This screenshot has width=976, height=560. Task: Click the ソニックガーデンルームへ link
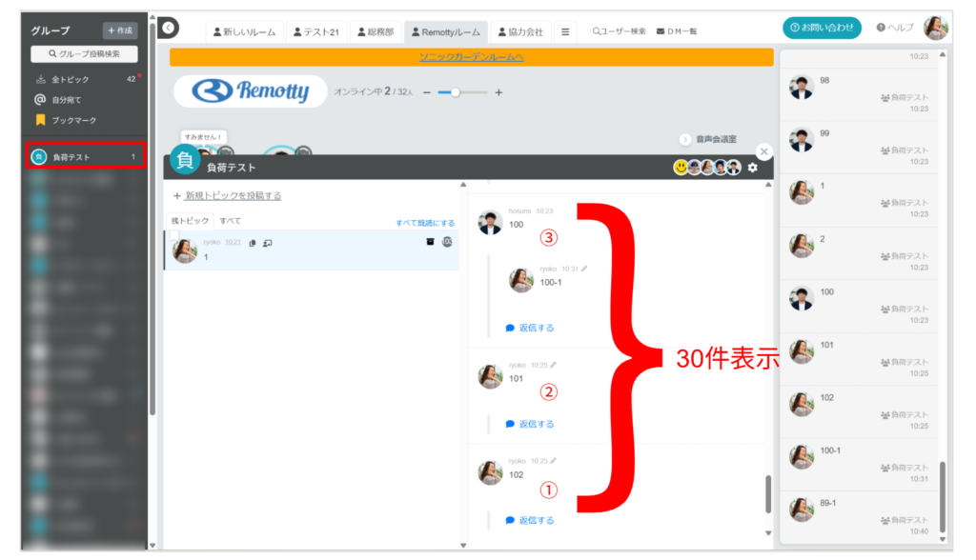click(471, 57)
